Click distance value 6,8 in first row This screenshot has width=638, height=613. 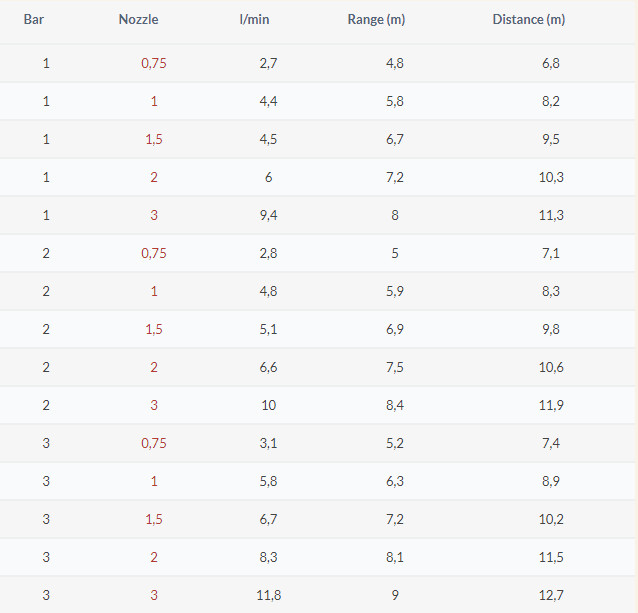(551, 63)
